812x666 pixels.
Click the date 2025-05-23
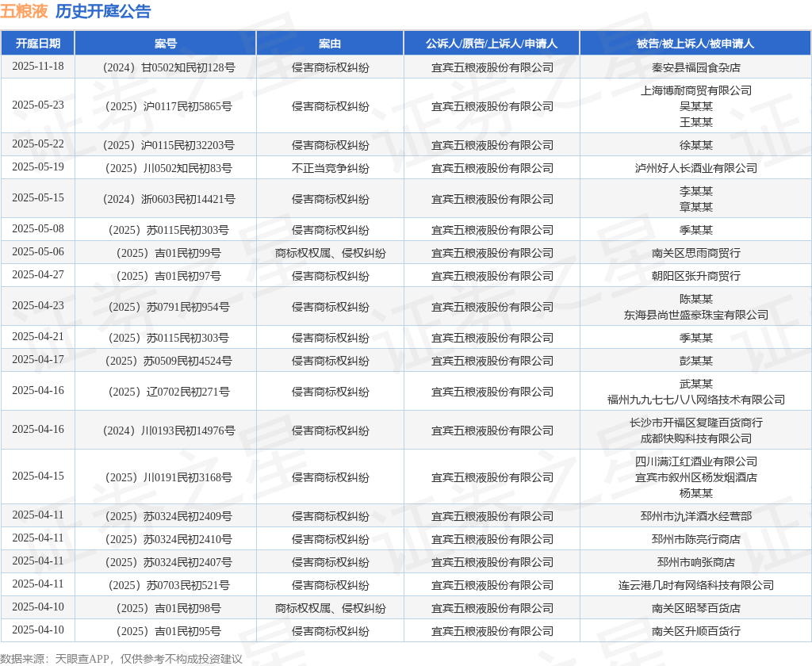38,105
